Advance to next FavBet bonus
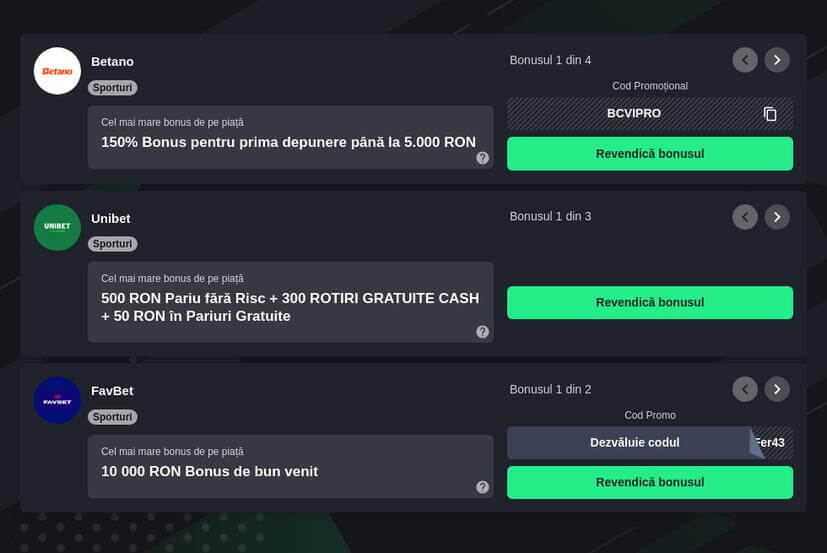 point(777,389)
